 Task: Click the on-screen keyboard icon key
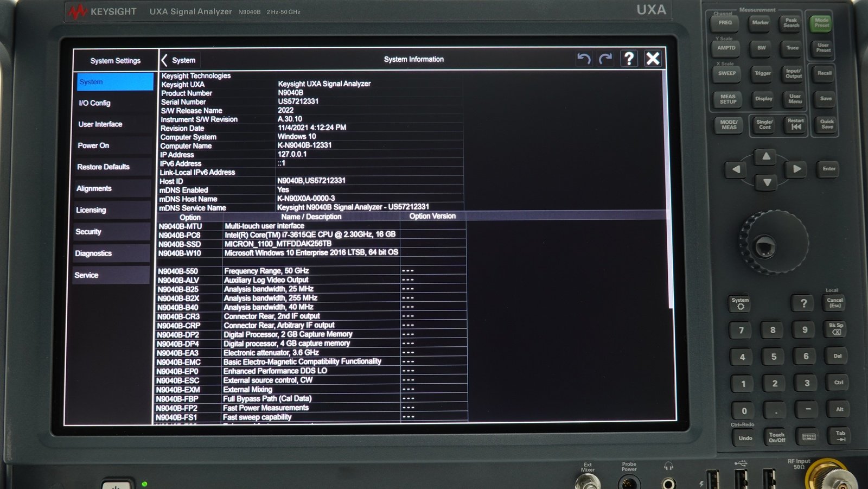click(809, 437)
